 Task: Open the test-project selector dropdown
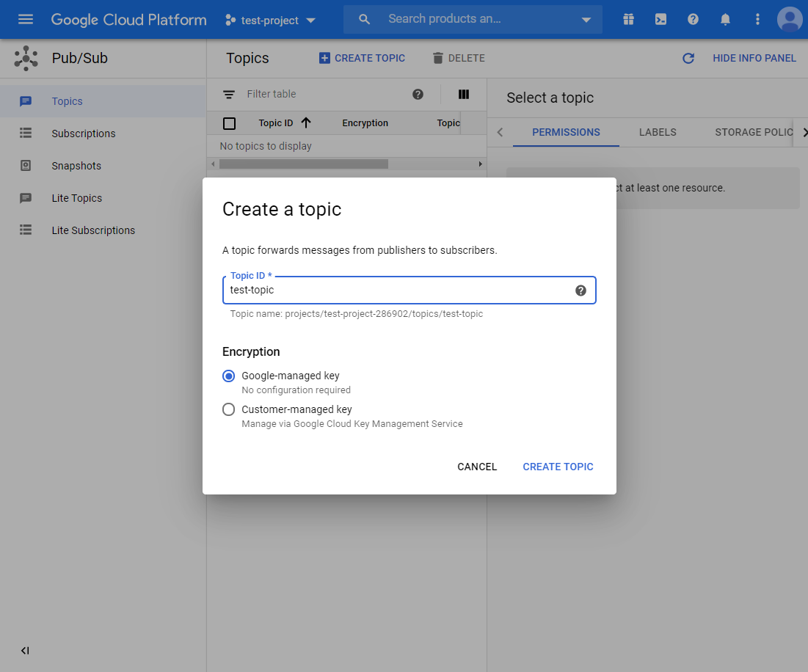click(270, 20)
